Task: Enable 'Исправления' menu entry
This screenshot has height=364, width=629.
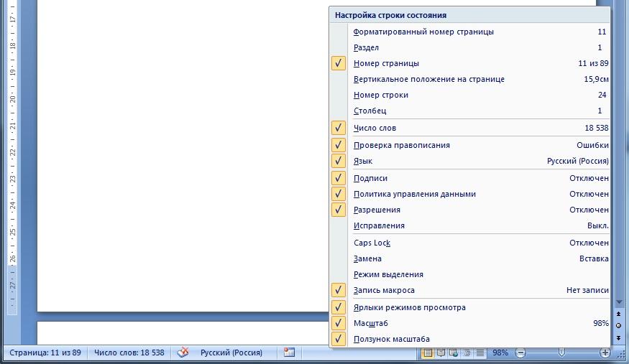Action: pyautogui.click(x=469, y=225)
